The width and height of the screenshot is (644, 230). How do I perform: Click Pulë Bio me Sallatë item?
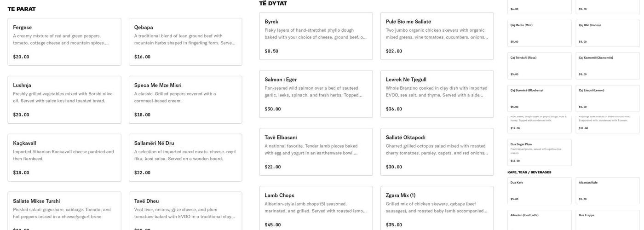(437, 36)
